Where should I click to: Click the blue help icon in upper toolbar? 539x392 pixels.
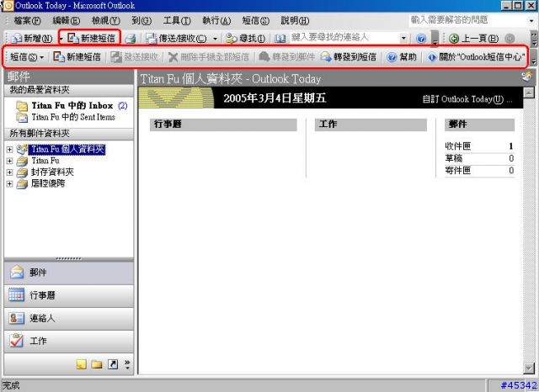click(421, 39)
